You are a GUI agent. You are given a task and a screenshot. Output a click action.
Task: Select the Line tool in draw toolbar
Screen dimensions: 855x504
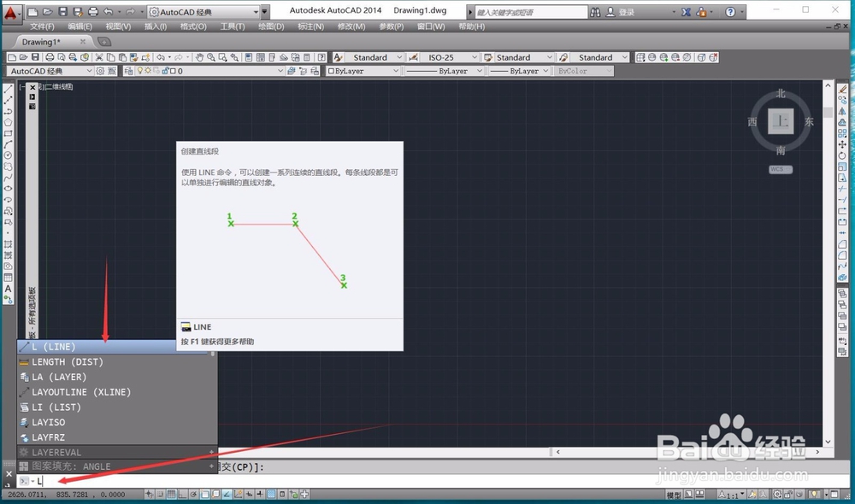pyautogui.click(x=9, y=89)
